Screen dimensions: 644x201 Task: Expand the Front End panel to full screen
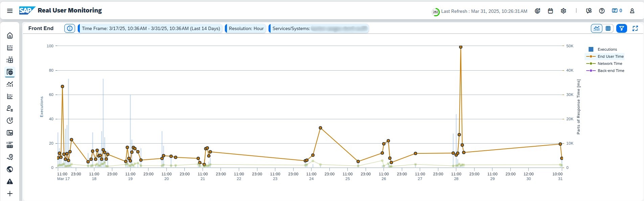pos(635,28)
